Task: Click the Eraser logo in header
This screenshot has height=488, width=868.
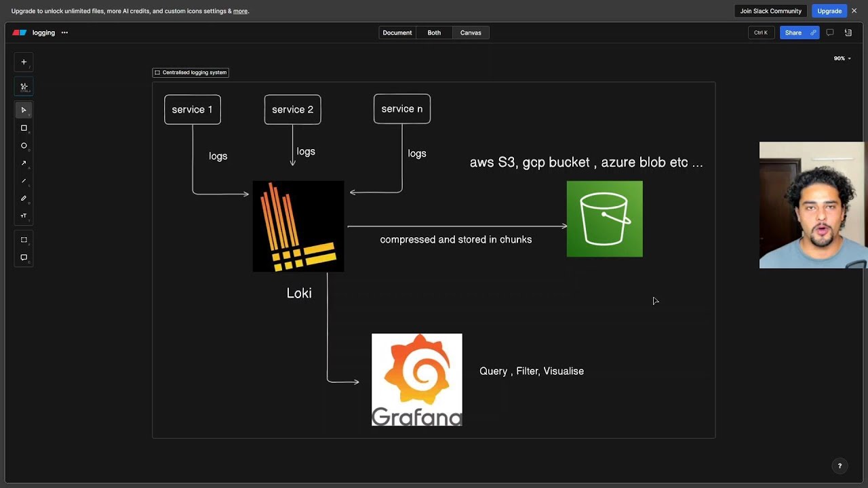Action: click(x=20, y=33)
